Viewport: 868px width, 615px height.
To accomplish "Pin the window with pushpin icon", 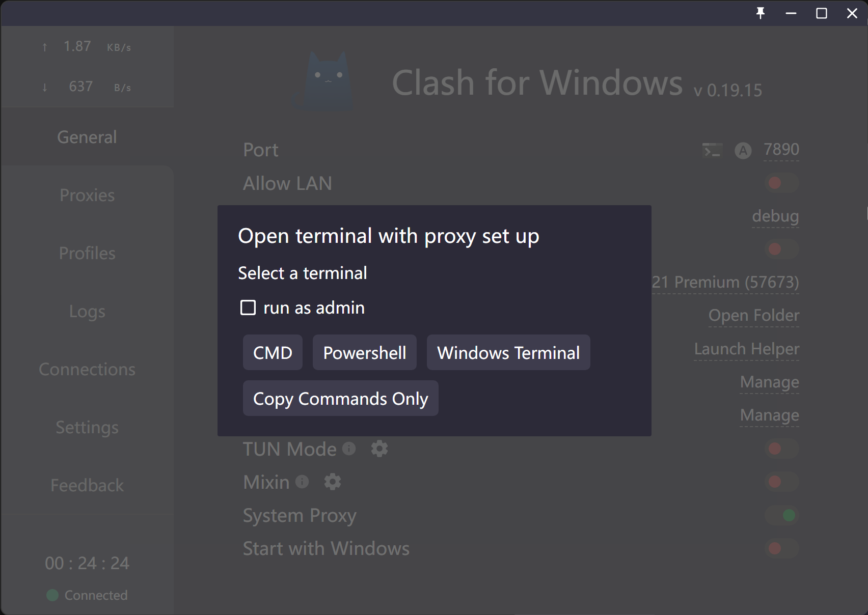I will coord(761,13).
